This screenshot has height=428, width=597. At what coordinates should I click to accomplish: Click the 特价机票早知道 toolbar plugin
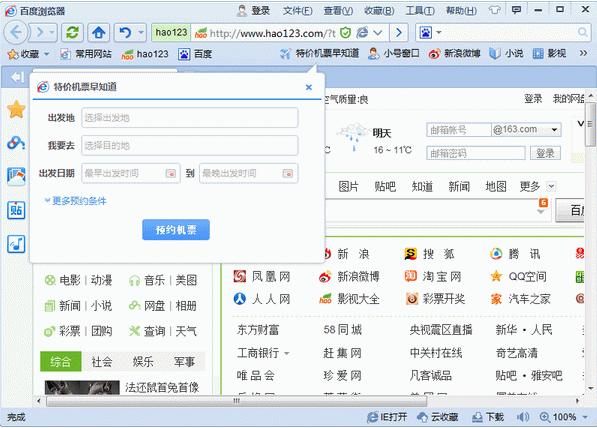(x=319, y=54)
